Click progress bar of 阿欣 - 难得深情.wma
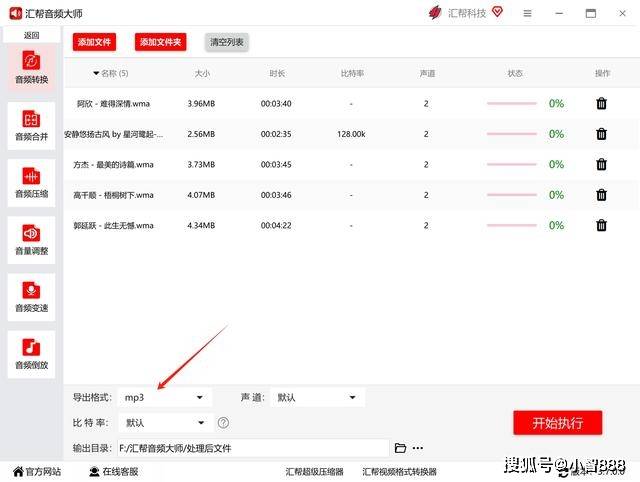 [511, 104]
